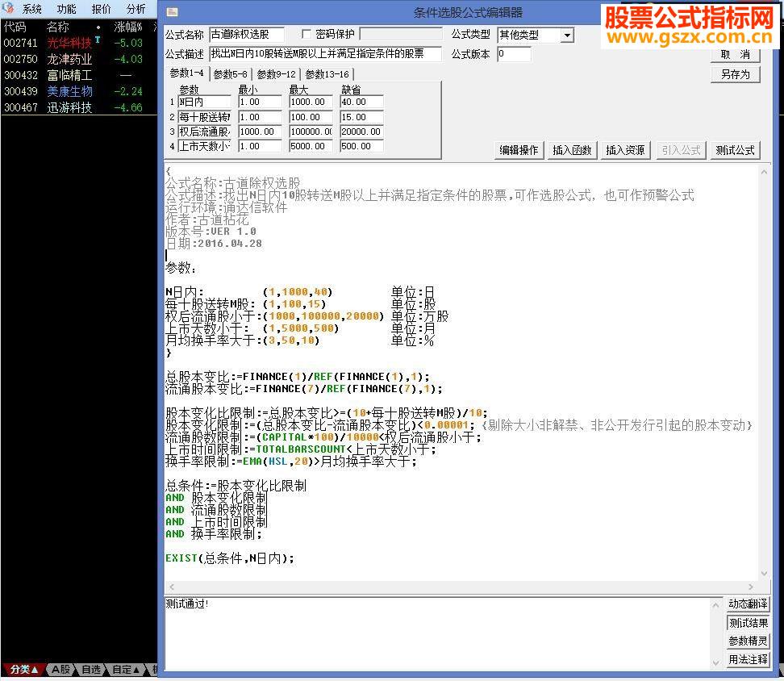Viewport: 784px width, 681px height.
Task: Switch to the 分类 bottom tab
Action: [x=23, y=669]
